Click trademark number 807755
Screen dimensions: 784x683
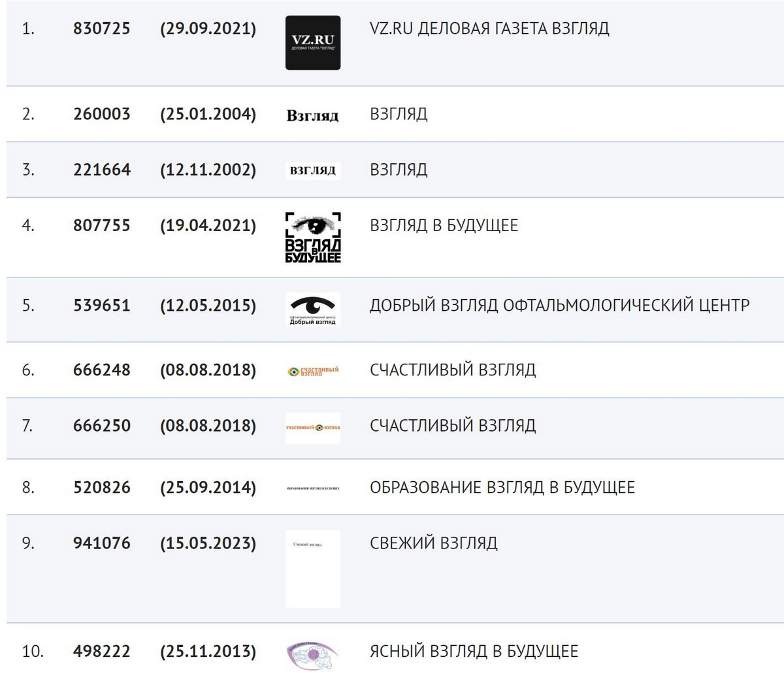coord(102,226)
